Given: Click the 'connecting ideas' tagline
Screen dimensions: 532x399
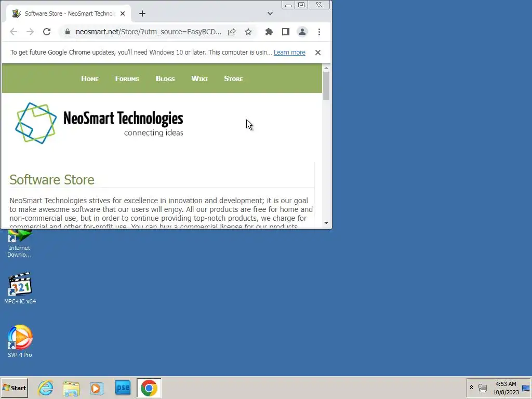Looking at the screenshot, I should (154, 132).
